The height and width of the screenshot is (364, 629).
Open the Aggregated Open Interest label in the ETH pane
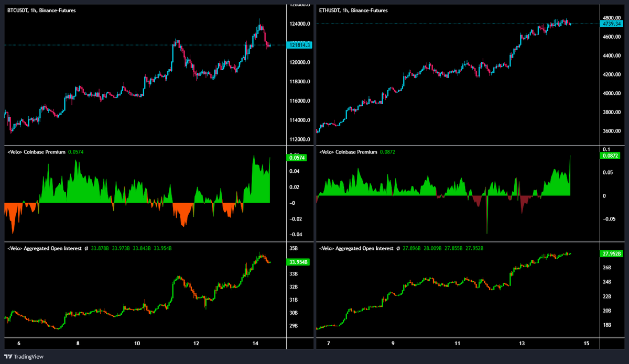tap(356, 248)
